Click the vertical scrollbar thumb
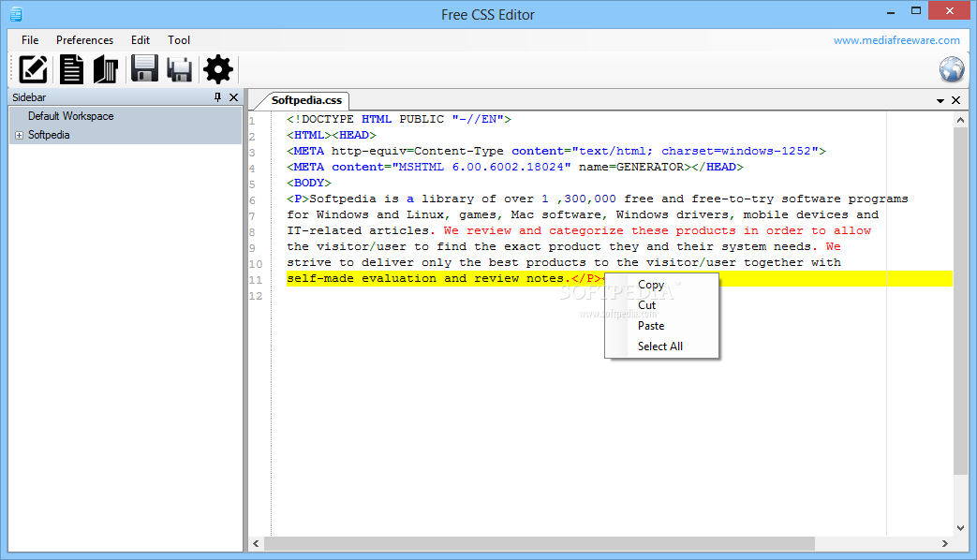The image size is (977, 560). click(960, 301)
